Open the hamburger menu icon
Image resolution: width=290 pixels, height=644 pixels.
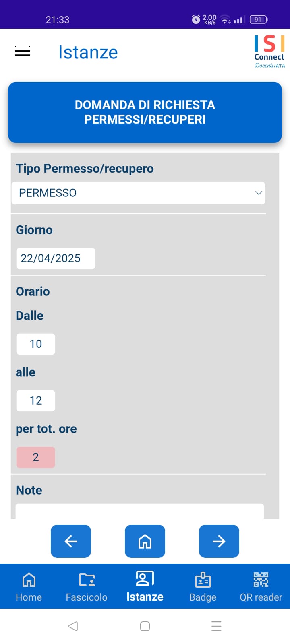(x=23, y=51)
